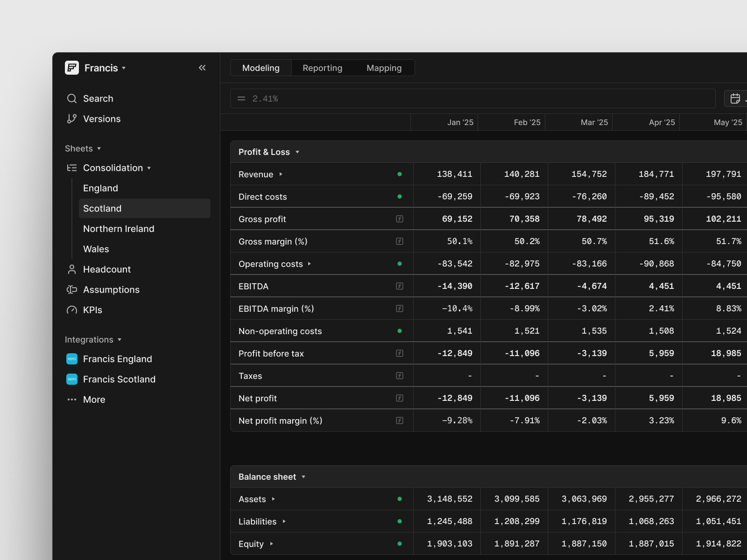Click the Francis England Xero icon

pos(72,359)
